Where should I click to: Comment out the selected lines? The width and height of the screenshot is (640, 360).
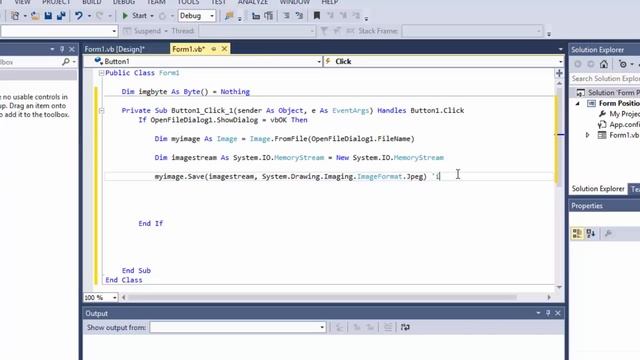coord(287,16)
